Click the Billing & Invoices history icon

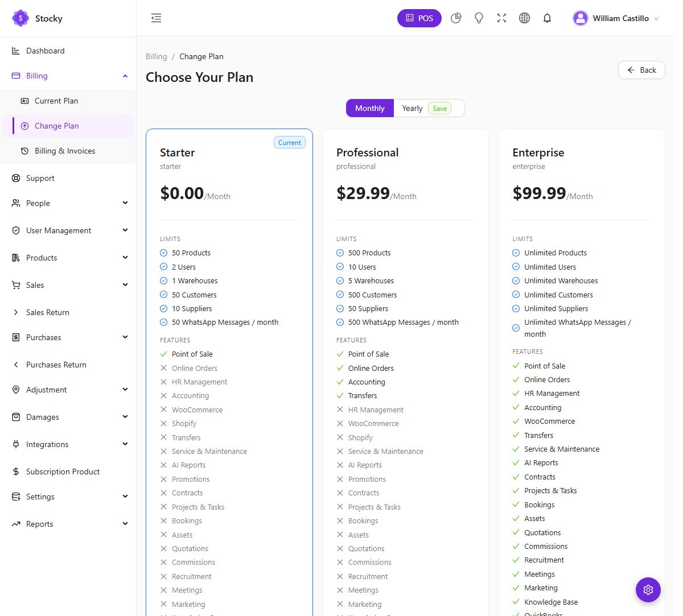point(24,151)
